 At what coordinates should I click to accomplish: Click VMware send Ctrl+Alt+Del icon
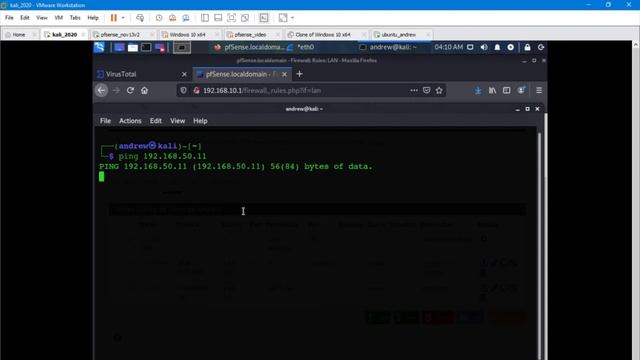tap(140, 18)
